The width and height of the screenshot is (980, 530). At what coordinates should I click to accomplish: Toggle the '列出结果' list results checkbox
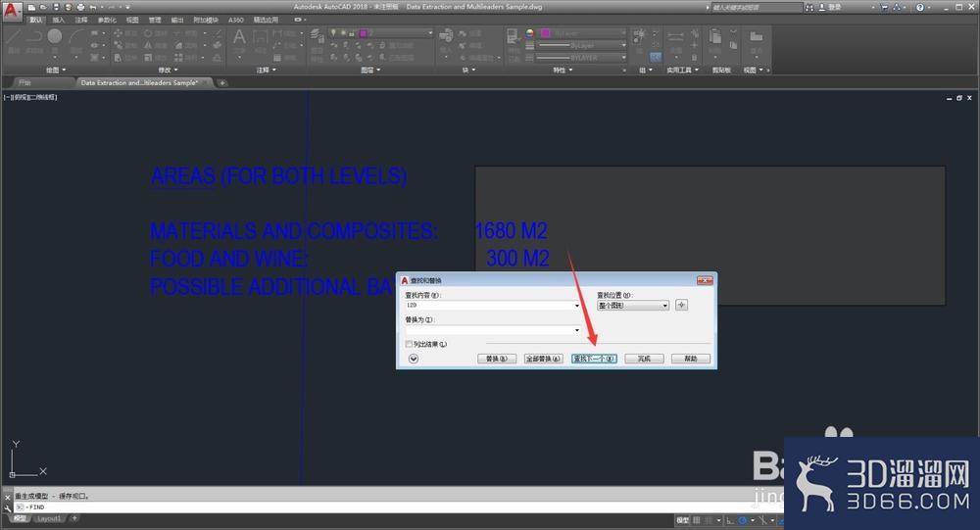point(409,345)
